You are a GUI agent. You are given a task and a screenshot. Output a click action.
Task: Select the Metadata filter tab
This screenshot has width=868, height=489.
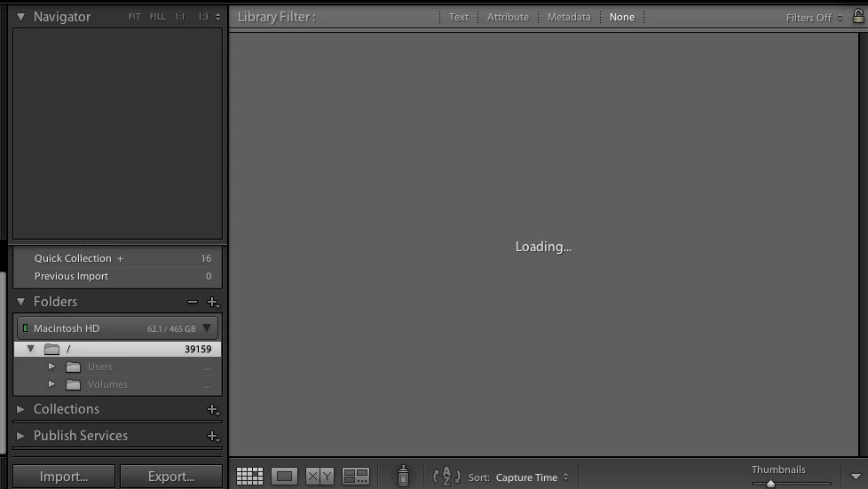pos(569,17)
